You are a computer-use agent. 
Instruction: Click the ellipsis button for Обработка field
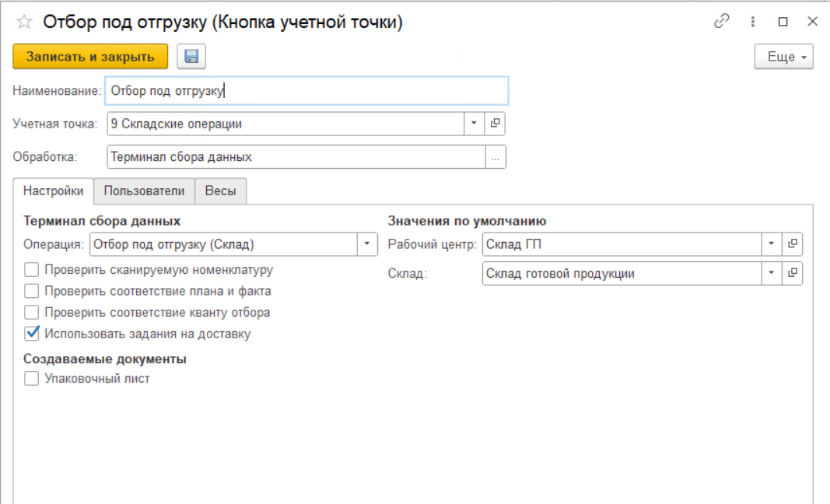pos(496,157)
